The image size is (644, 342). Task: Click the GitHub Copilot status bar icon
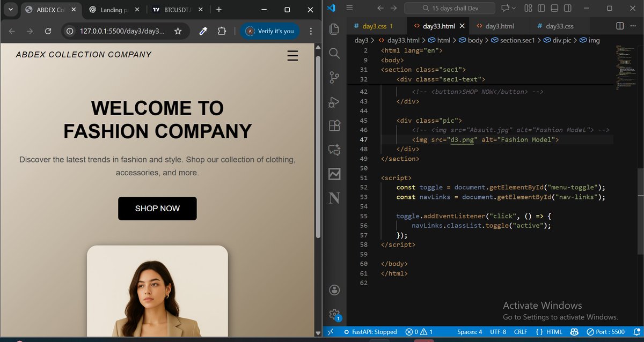pos(575,332)
